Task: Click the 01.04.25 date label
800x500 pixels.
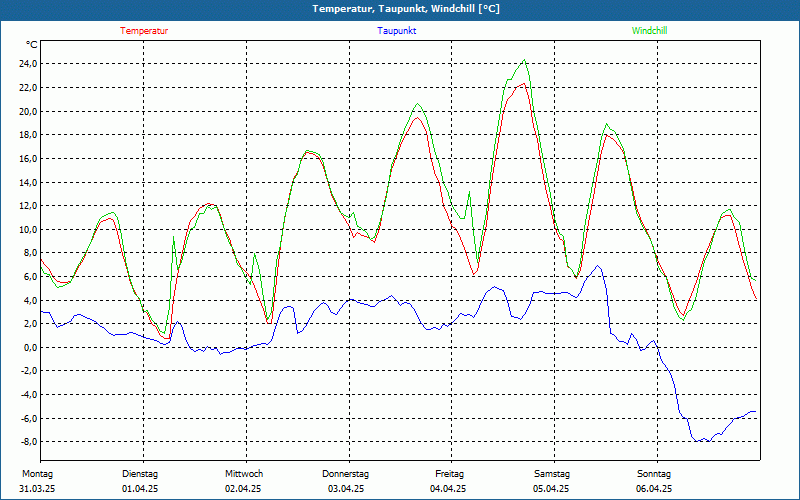Action: (140, 489)
